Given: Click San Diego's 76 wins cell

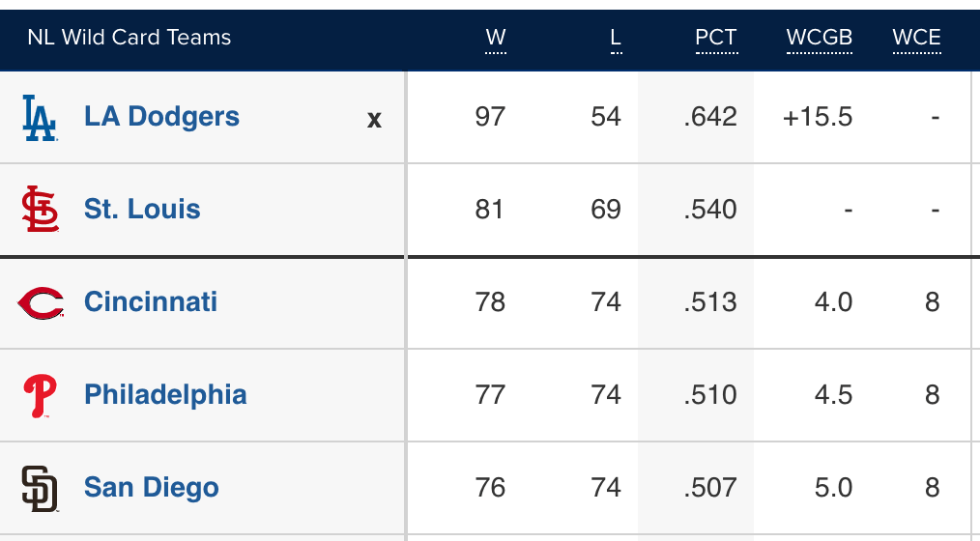Looking at the screenshot, I should point(490,488).
